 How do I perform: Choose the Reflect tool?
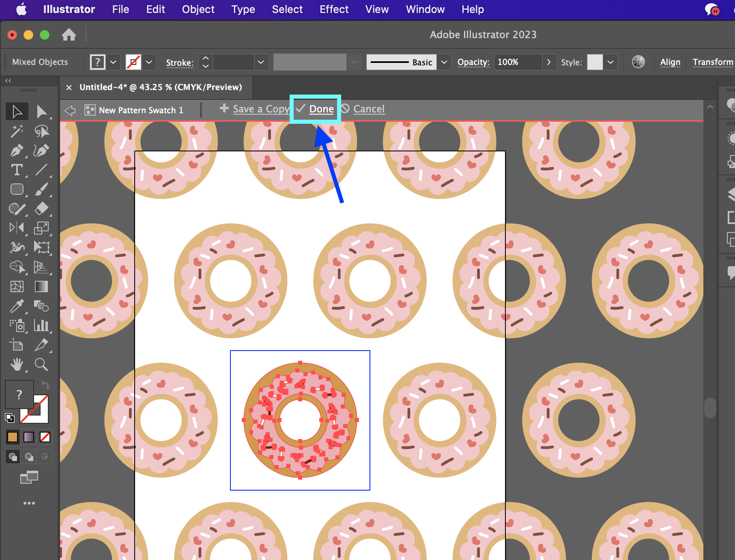(17, 228)
